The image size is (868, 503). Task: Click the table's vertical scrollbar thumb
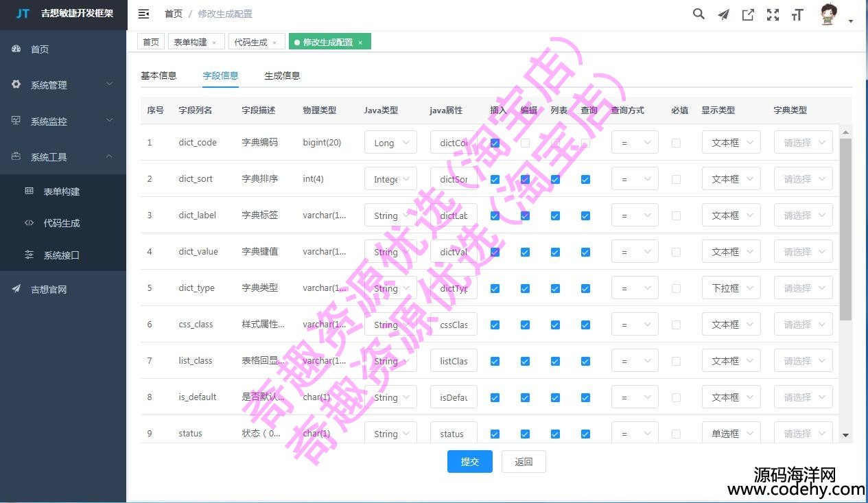(x=845, y=226)
